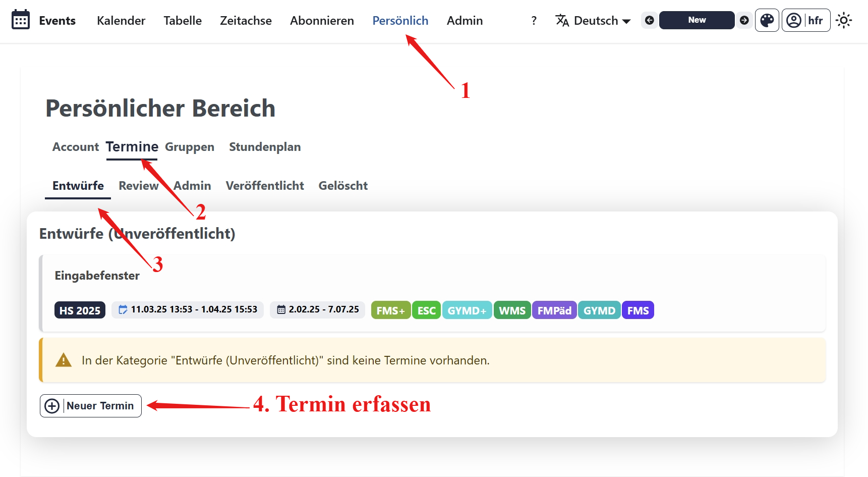Go to previous version arrow
The height and width of the screenshot is (477, 868).
[x=650, y=20]
